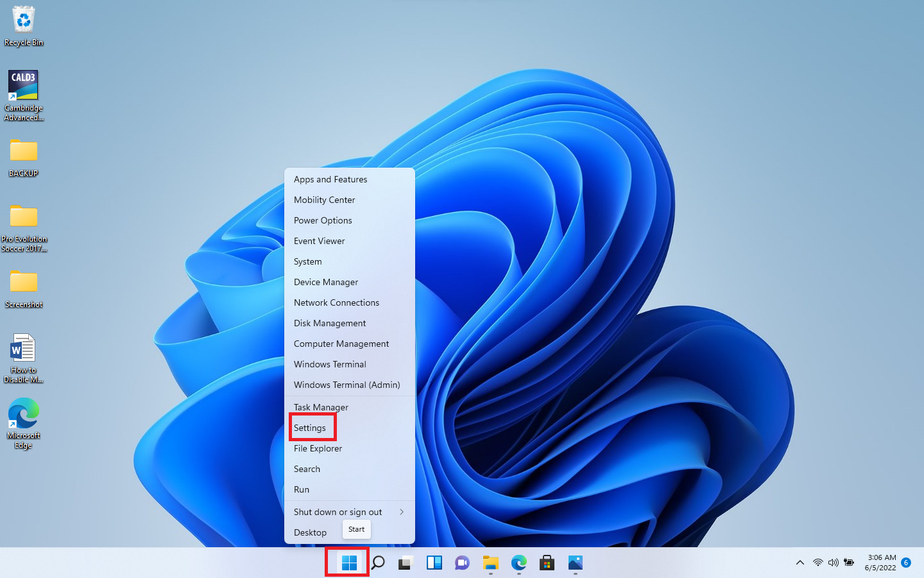This screenshot has height=578, width=924.
Task: Click Settings in the context menu
Action: (x=350, y=428)
